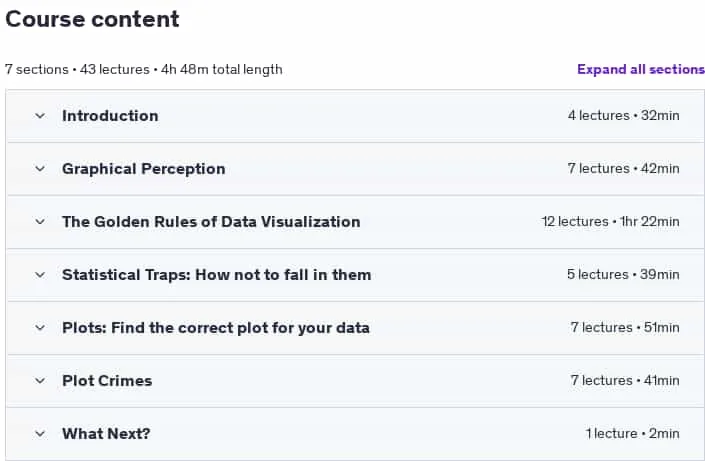705x461 pixels.
Task: Click chevron beside The Golden Rules section
Action: pos(40,222)
